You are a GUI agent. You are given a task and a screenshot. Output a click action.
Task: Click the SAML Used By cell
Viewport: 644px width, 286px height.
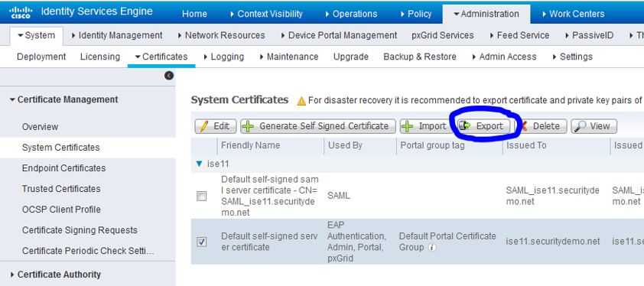click(x=339, y=196)
